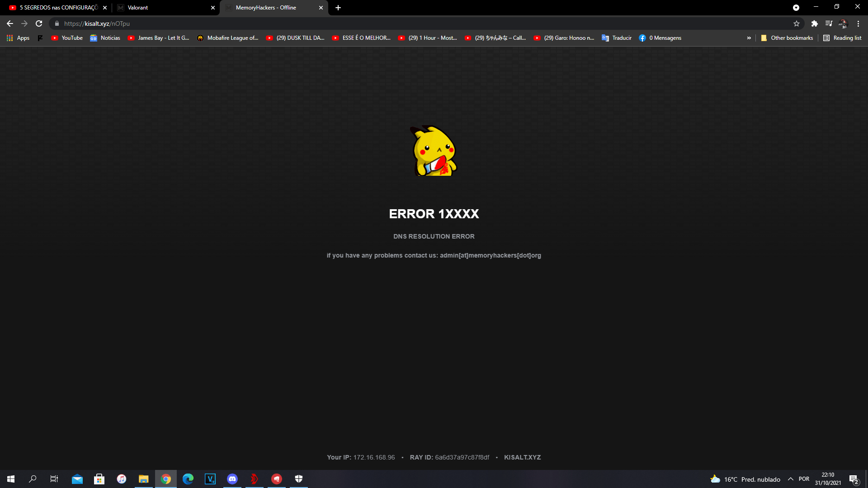Open the blue V app in taskbar

210,479
